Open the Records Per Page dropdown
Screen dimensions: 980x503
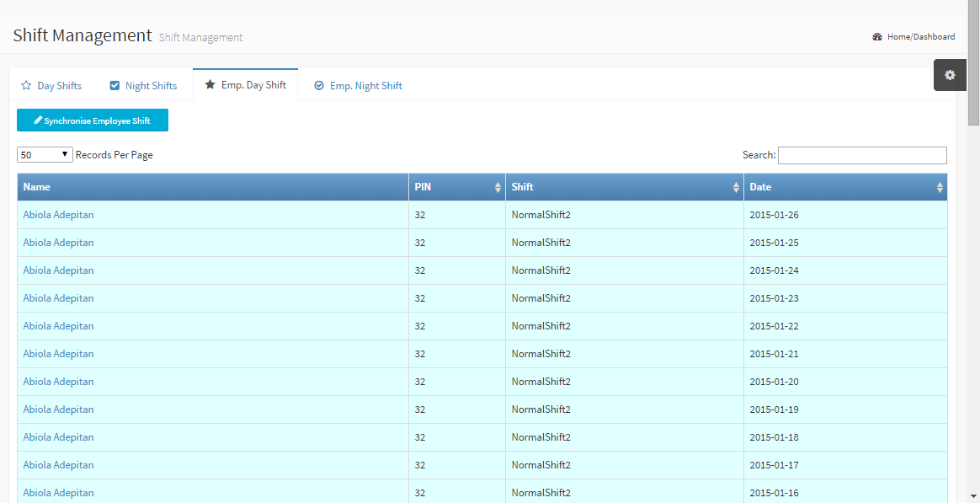[45, 155]
